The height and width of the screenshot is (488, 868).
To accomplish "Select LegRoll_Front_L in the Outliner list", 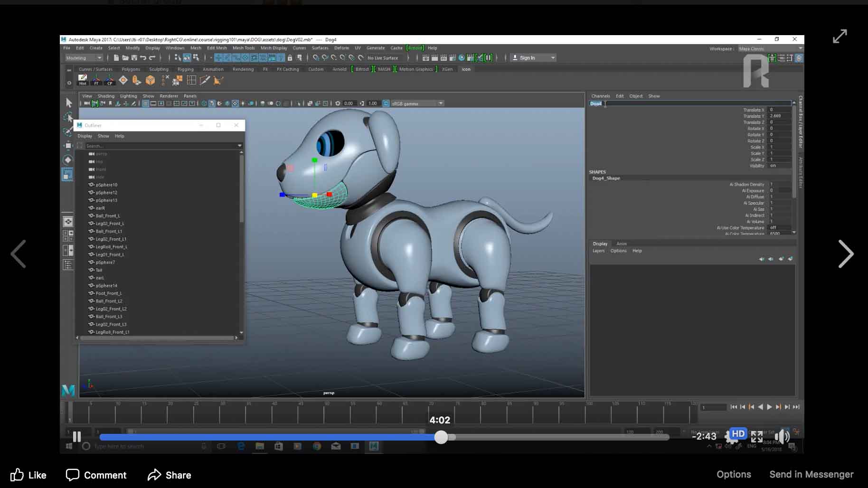I will (111, 247).
